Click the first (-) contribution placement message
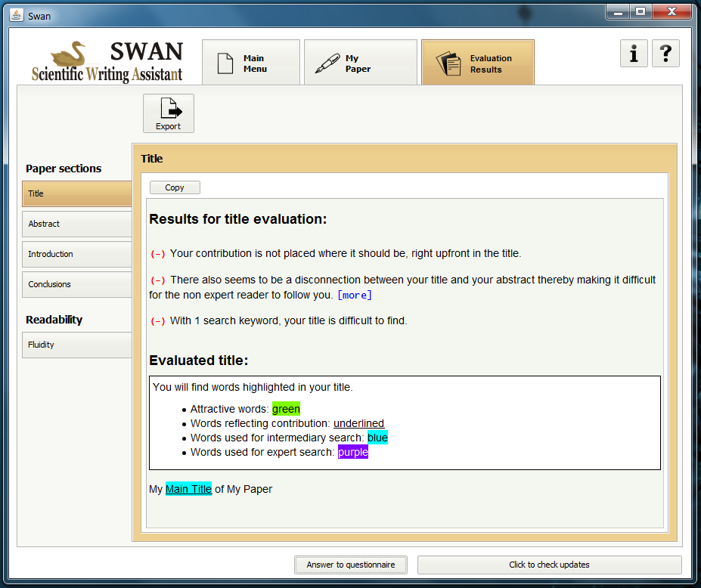The height and width of the screenshot is (588, 701). click(x=336, y=253)
